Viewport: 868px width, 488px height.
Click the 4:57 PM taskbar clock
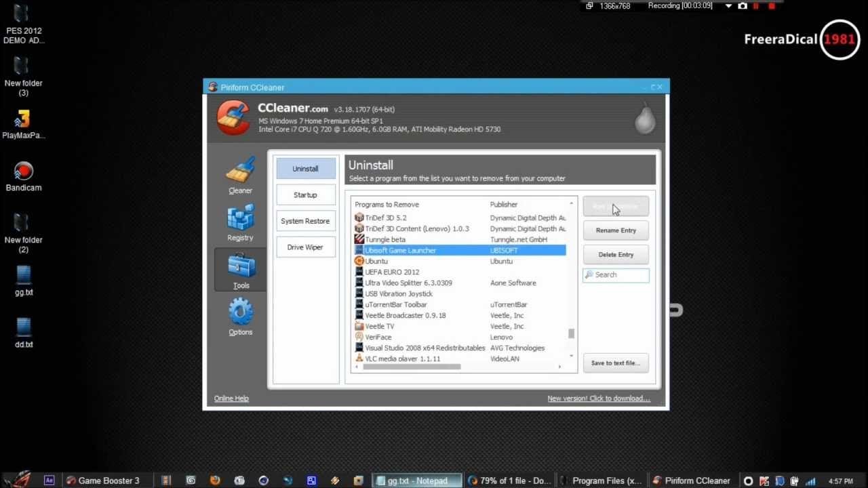(841, 481)
